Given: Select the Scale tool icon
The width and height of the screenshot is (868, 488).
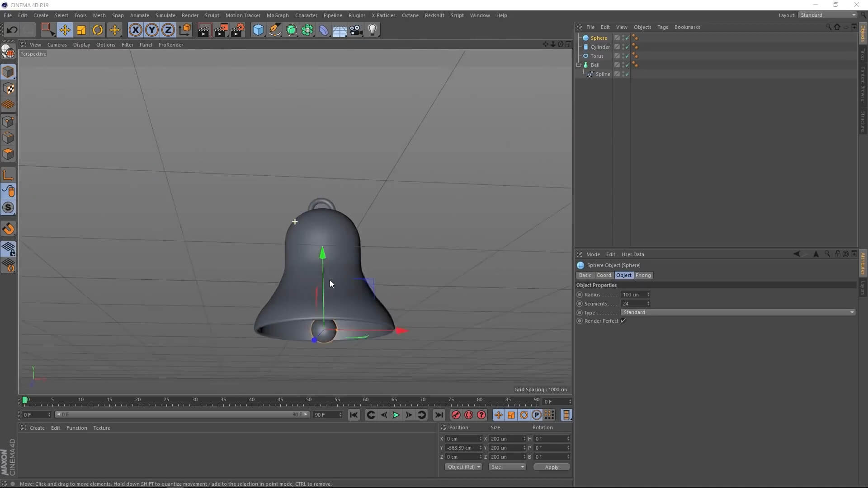Looking at the screenshot, I should 81,30.
